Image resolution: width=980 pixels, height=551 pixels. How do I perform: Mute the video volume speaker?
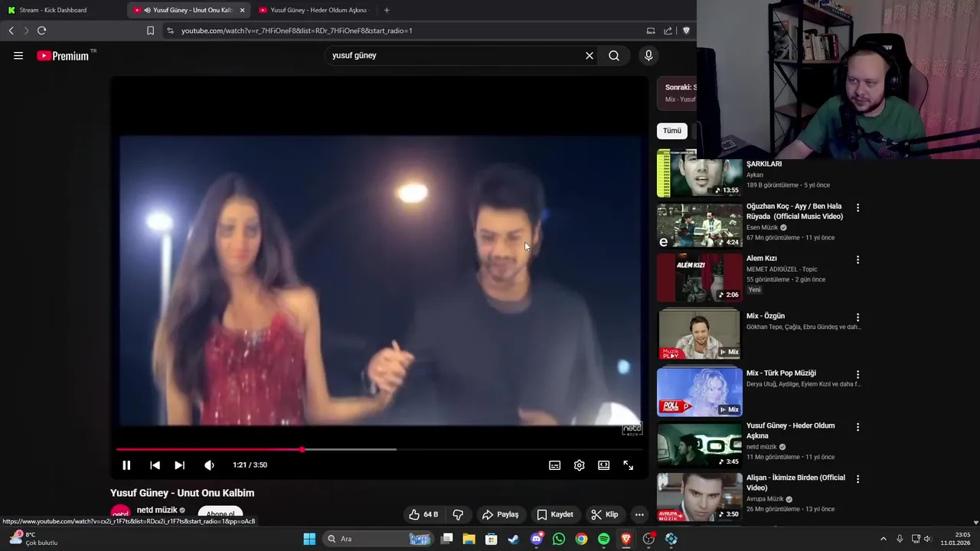(209, 465)
